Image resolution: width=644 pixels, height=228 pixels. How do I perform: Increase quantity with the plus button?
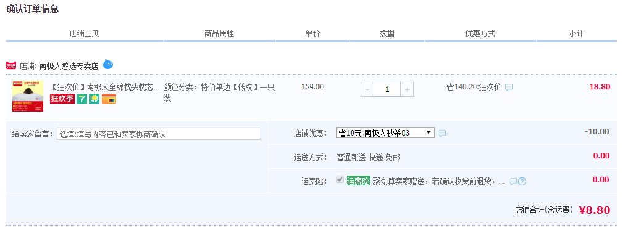pos(407,89)
